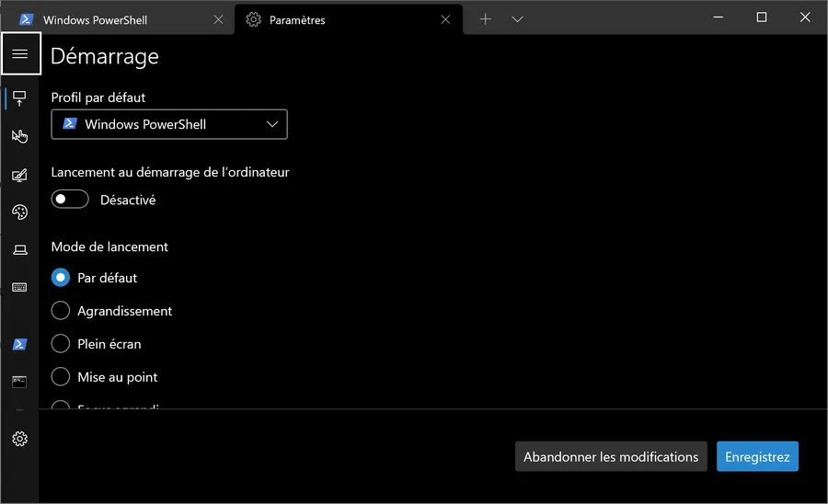Viewport: 828px width, 504px height.
Task: Open JSON file via gear icon
Action: (x=19, y=439)
